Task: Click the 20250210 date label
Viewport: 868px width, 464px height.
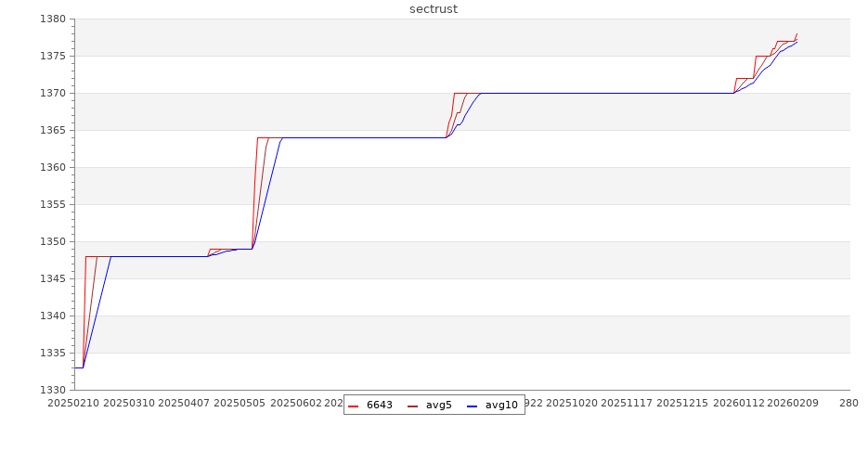Action: point(72,404)
